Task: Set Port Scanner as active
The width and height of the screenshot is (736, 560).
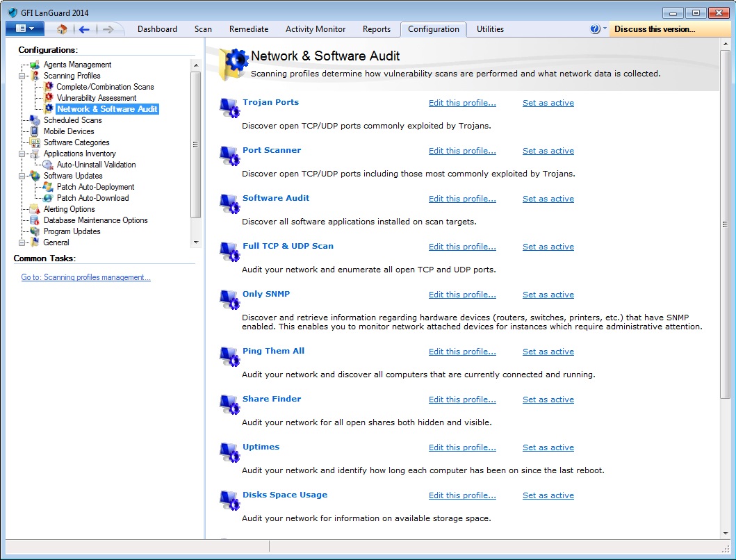Action: pyautogui.click(x=548, y=151)
